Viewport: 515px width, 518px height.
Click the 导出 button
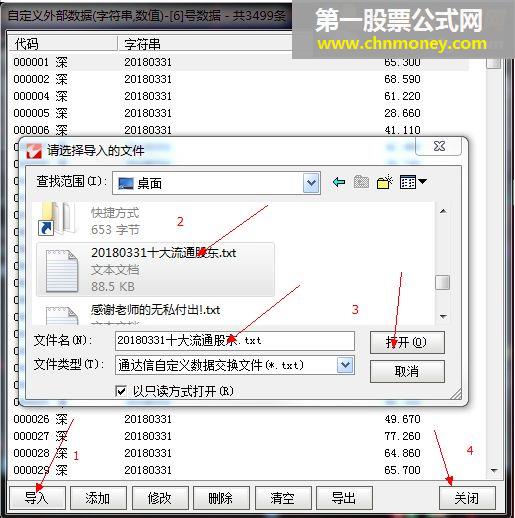click(x=344, y=498)
